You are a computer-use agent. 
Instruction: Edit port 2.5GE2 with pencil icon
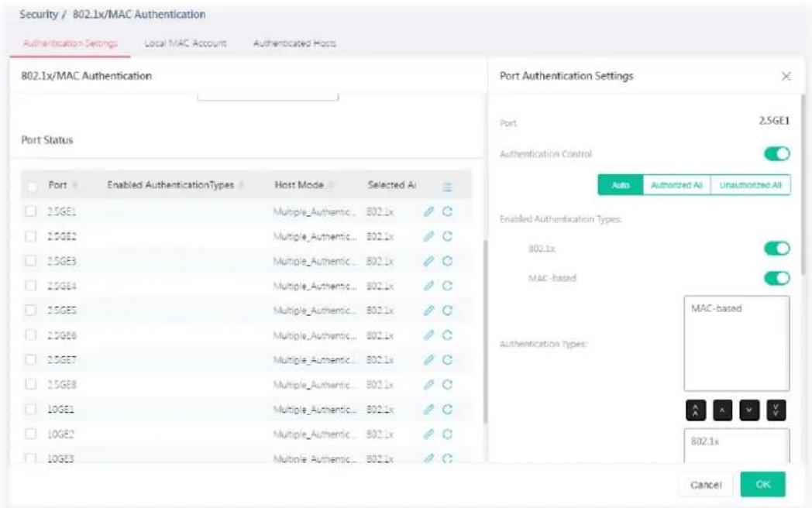428,236
